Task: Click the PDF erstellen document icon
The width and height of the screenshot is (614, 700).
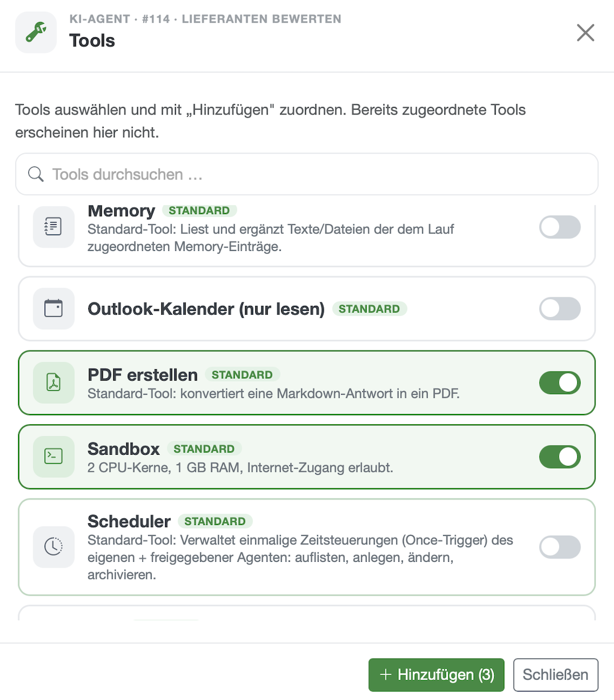Action: (54, 383)
